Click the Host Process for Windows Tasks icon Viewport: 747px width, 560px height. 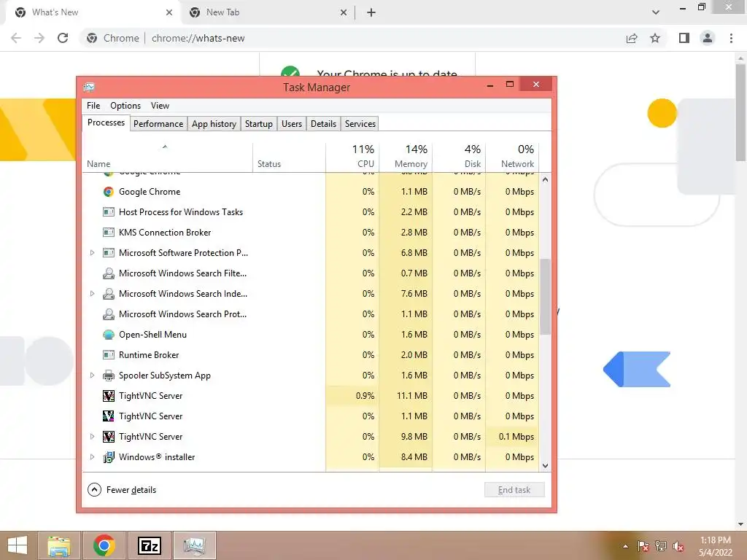(x=109, y=212)
